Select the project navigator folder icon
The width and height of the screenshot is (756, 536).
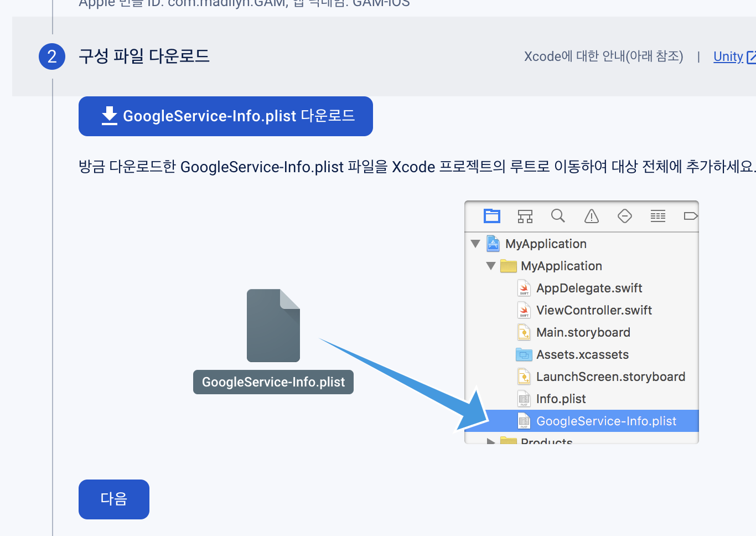coord(491,216)
